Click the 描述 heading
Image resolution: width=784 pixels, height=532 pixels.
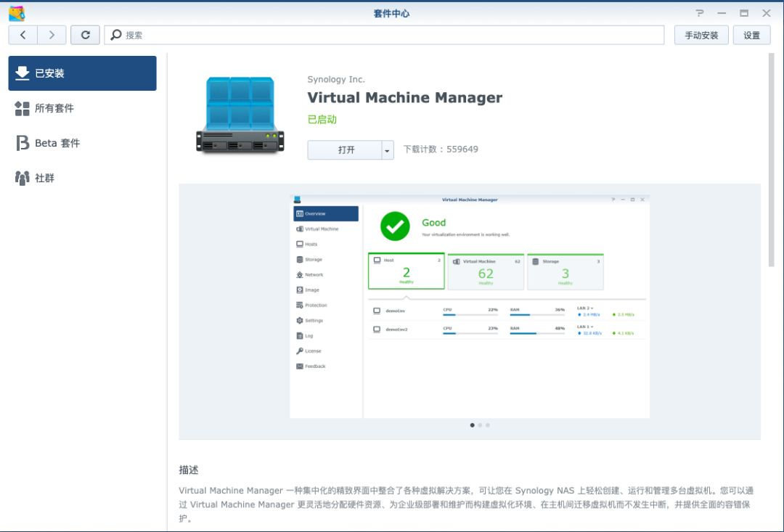point(189,470)
